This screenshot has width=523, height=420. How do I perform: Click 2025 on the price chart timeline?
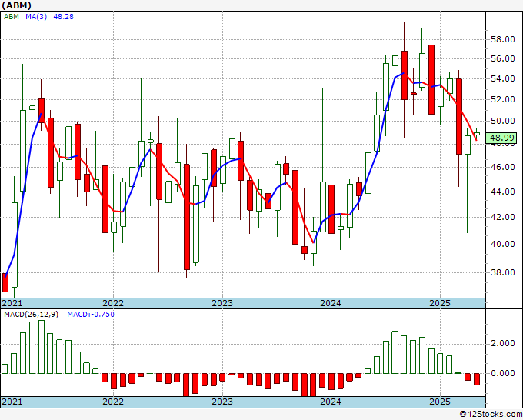[x=440, y=303]
